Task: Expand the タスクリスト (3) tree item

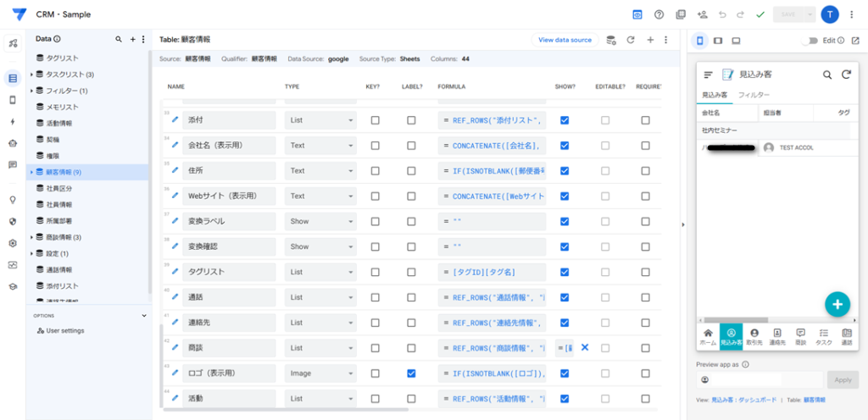Action: 31,75
